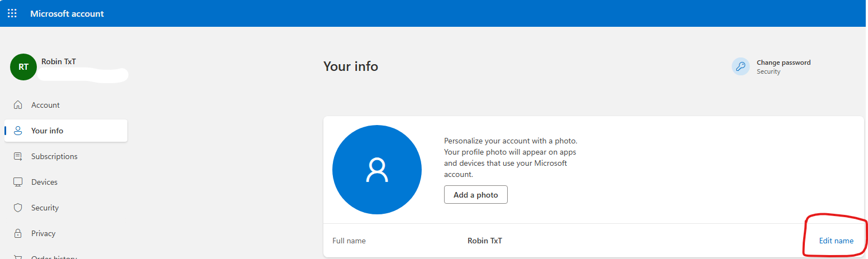Click the Account home icon

[18, 105]
